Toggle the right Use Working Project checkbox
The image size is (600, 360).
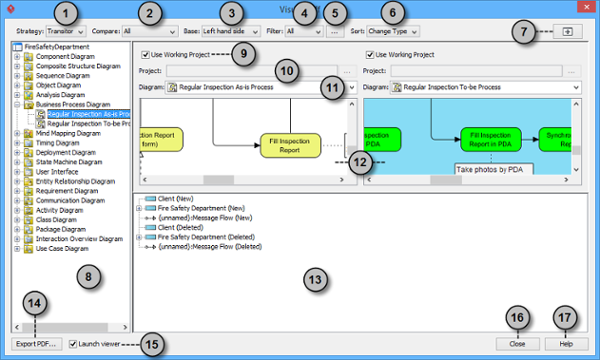pos(370,55)
